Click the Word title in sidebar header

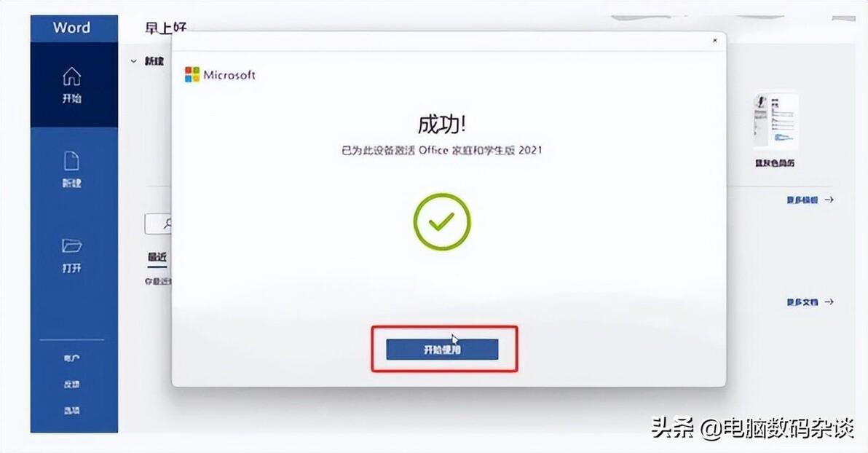coord(71,28)
